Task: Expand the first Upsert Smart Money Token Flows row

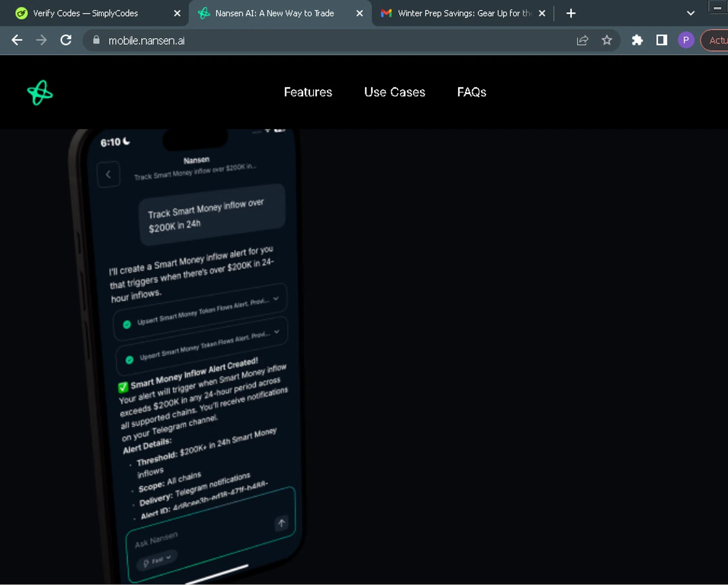Action: pyautogui.click(x=200, y=311)
